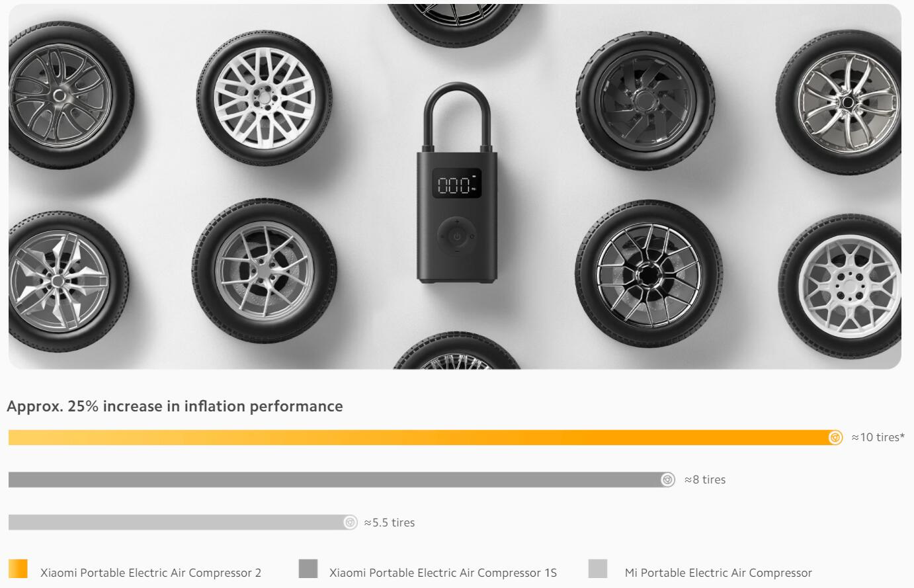Image resolution: width=914 pixels, height=588 pixels.
Task: Select Xiaomi Portable Electric Air Compressor 2 label
Action: coord(151,573)
